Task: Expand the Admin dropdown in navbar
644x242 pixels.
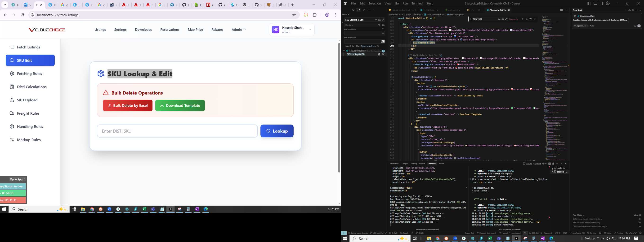Action: pos(238,30)
